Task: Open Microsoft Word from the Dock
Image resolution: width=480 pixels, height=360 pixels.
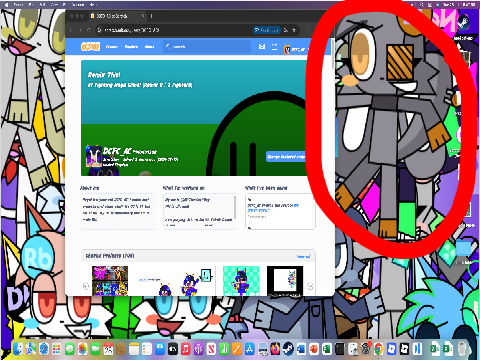Action: click(301, 349)
